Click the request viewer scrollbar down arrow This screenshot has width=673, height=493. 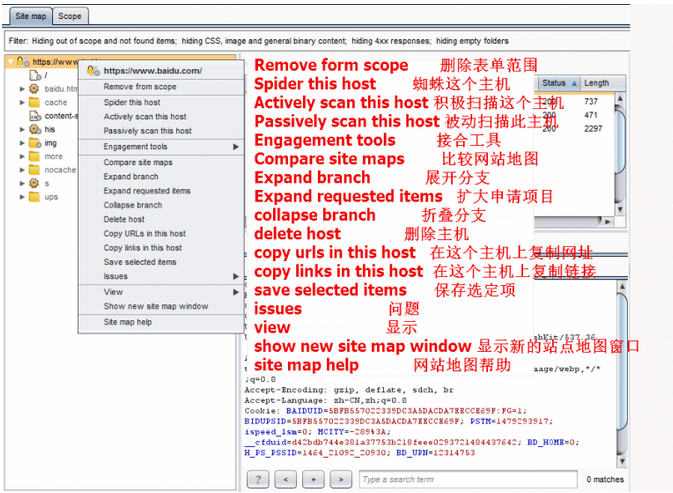622,461
